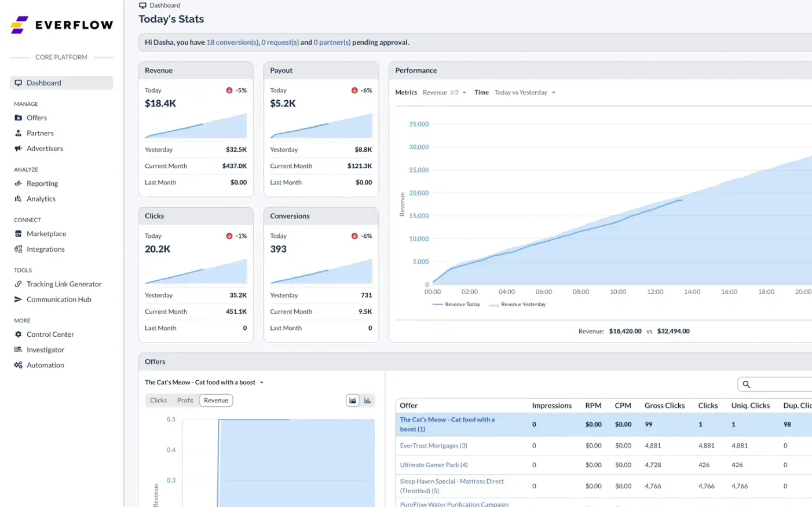Viewport: 812px width, 507px height.
Task: Click the Offers table search field
Action: [x=776, y=384]
